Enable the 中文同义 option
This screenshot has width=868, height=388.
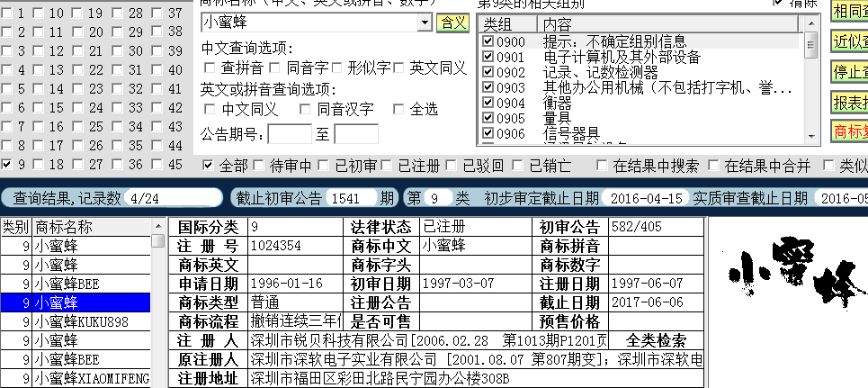tap(210, 109)
